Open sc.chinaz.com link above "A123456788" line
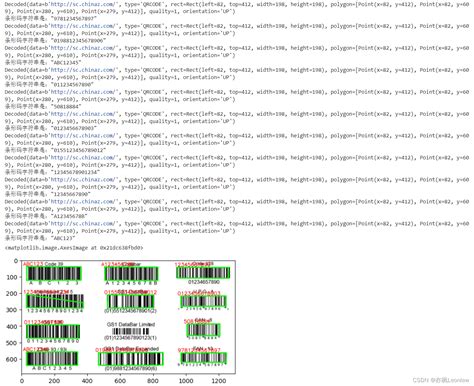 click(82, 202)
